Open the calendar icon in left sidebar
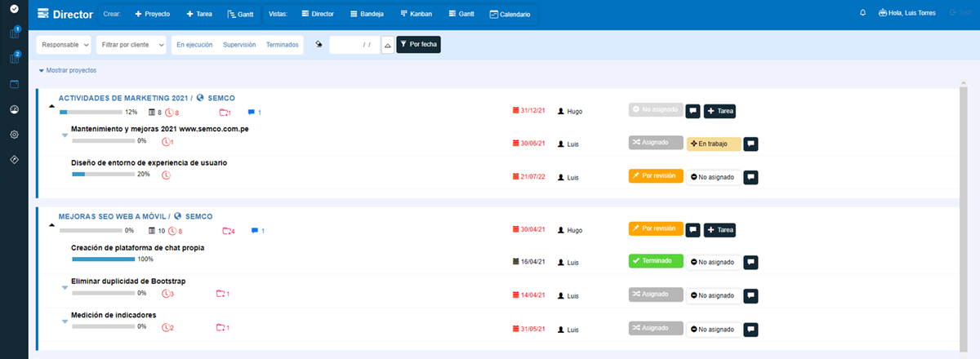The width and height of the screenshot is (980, 359). point(14,83)
